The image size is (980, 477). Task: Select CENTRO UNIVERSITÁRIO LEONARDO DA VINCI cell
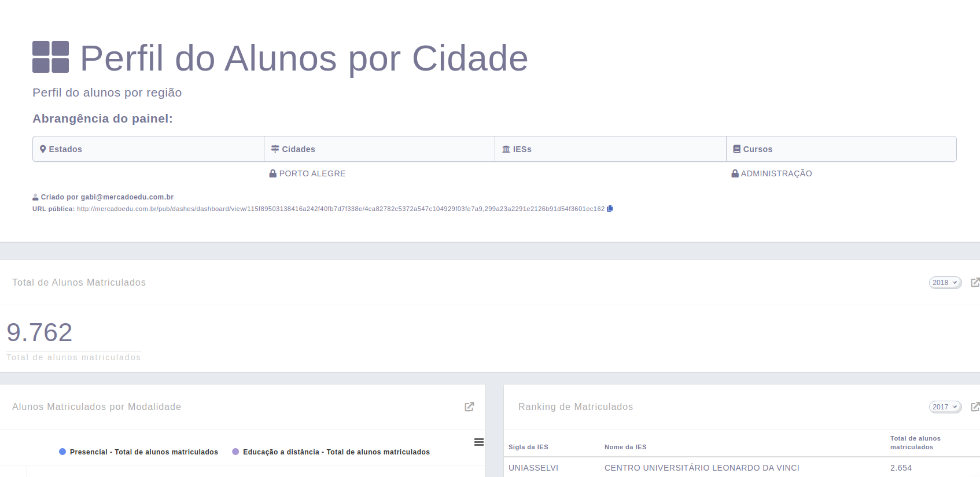tap(702, 468)
